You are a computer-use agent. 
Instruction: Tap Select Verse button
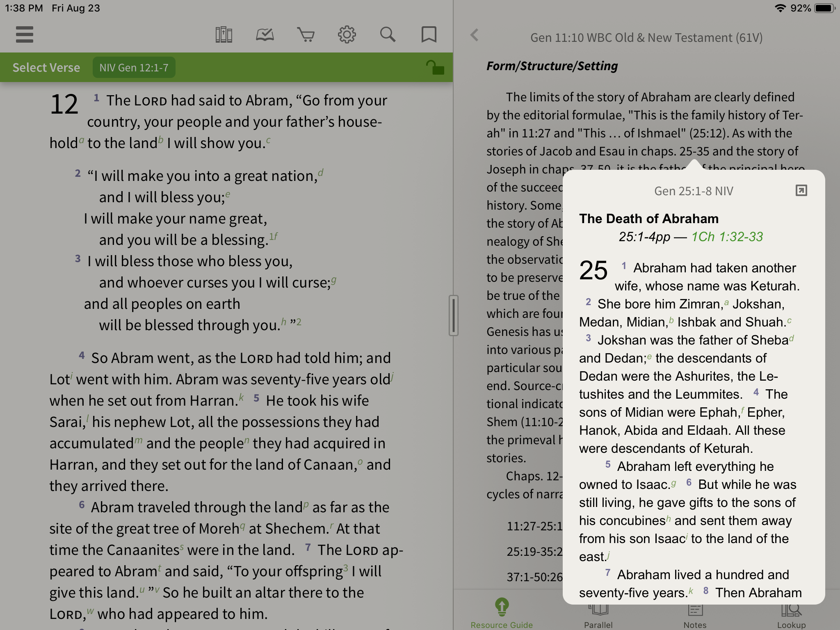[x=46, y=67]
